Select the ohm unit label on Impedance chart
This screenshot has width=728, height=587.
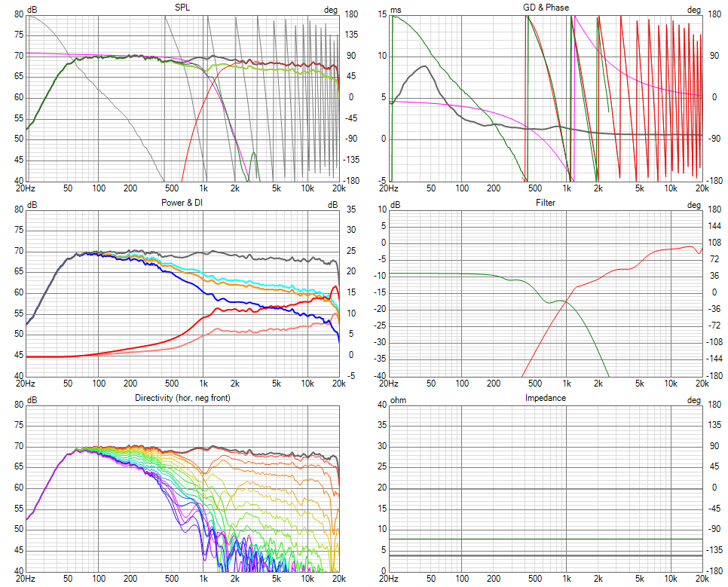click(x=399, y=400)
